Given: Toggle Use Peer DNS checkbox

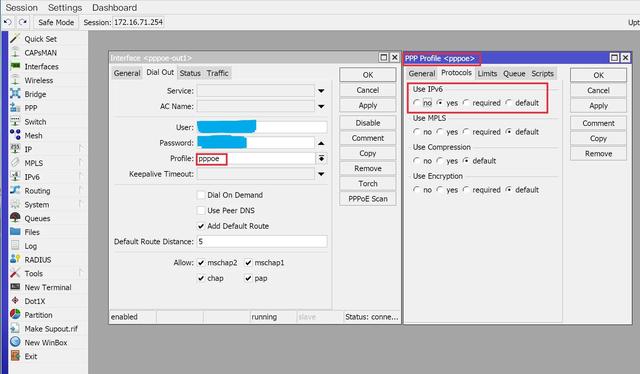Looking at the screenshot, I should [201, 211].
